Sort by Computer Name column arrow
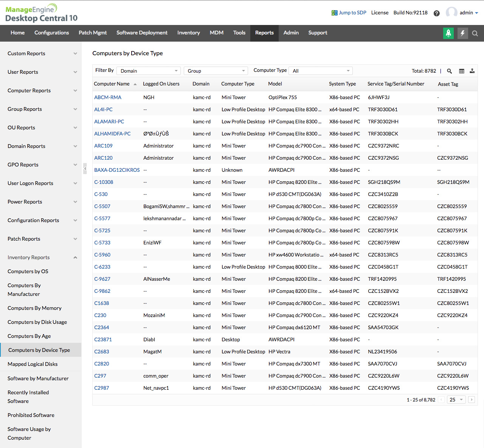Viewport: 484px width, 448px height. (135, 84)
